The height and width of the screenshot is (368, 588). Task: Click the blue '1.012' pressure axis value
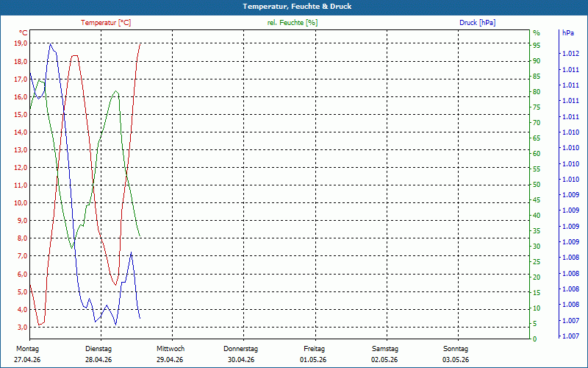(570, 54)
